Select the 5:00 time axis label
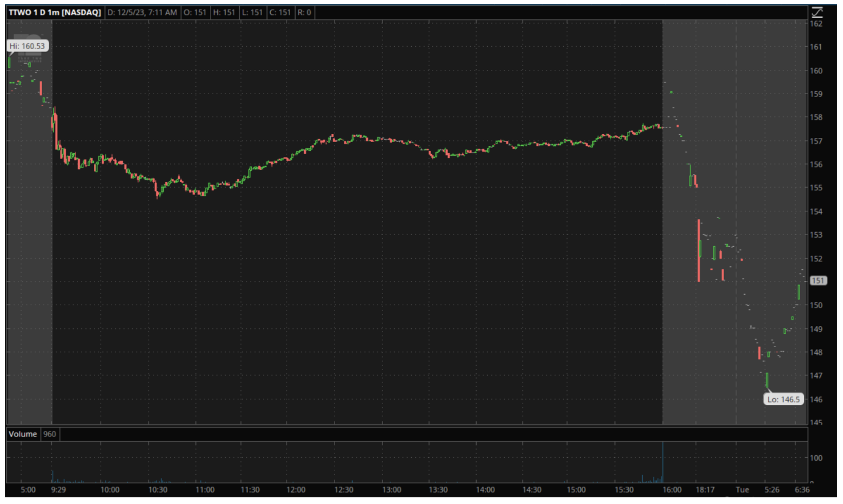The image size is (843, 504). click(28, 490)
